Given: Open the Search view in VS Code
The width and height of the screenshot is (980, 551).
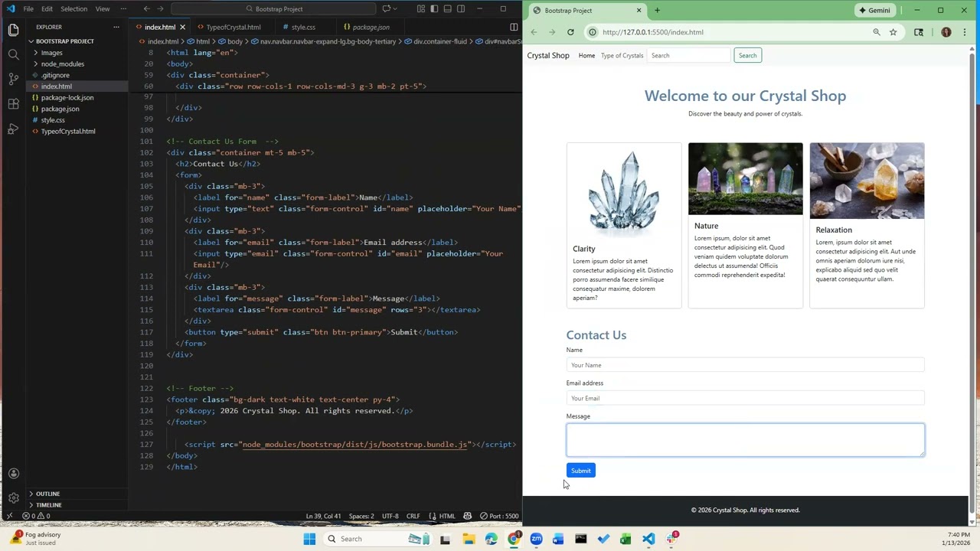Looking at the screenshot, I should pyautogui.click(x=13, y=54).
